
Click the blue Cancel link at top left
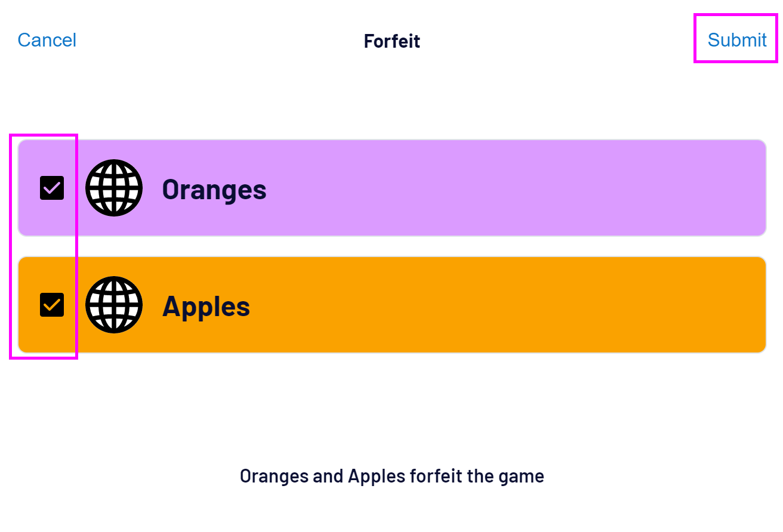pos(47,40)
